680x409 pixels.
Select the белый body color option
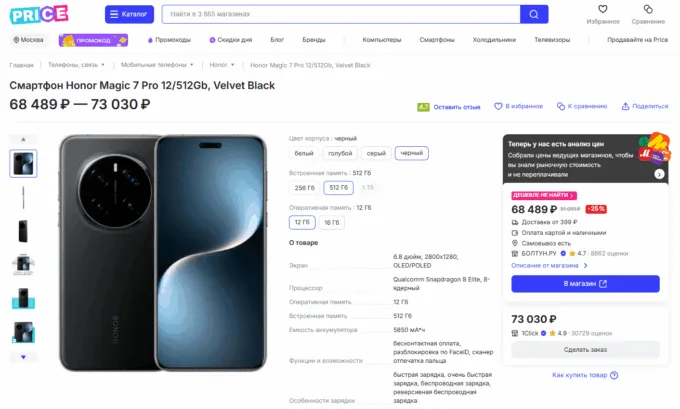[x=304, y=153]
